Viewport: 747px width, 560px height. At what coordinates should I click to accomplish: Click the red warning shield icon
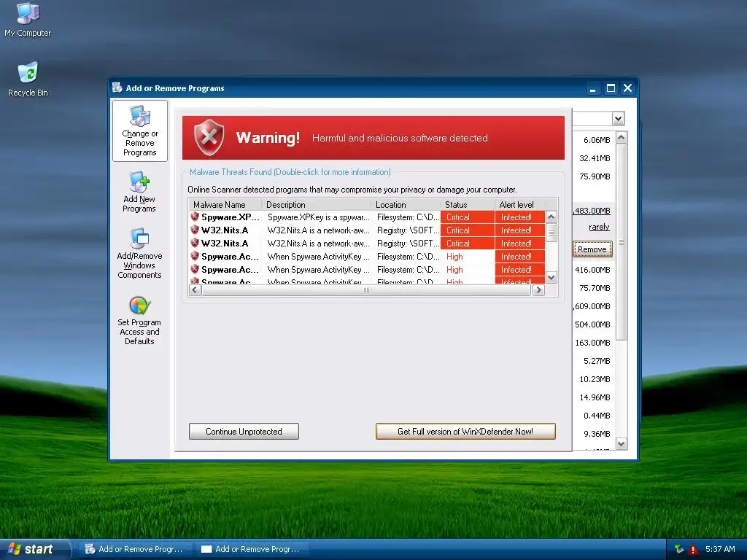[209, 138]
